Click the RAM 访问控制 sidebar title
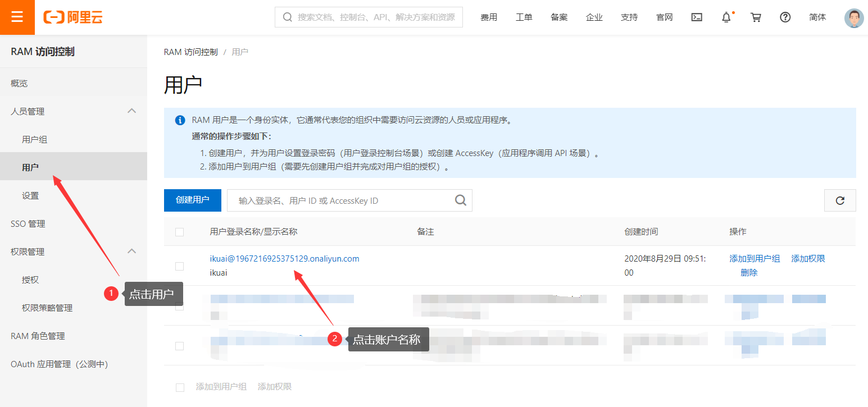Viewport: 868px width, 407px height. (43, 52)
